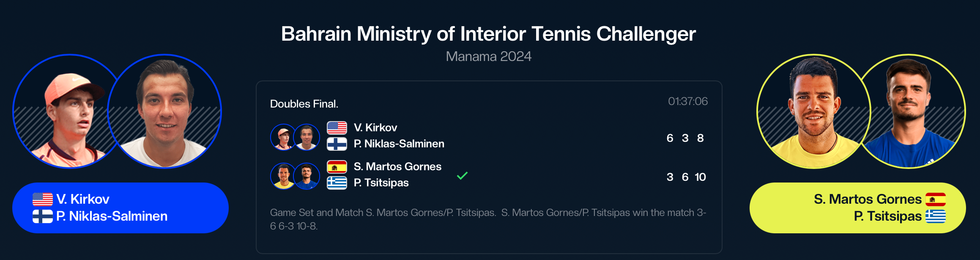Click the Finland flag in the blue name pill
980x260 pixels.
coord(43,216)
